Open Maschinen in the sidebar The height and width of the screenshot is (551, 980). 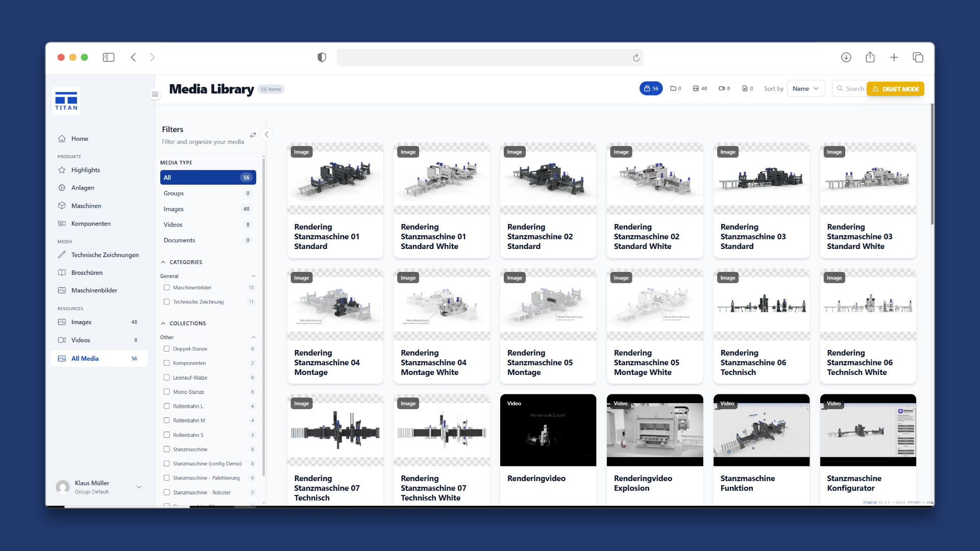click(x=86, y=206)
